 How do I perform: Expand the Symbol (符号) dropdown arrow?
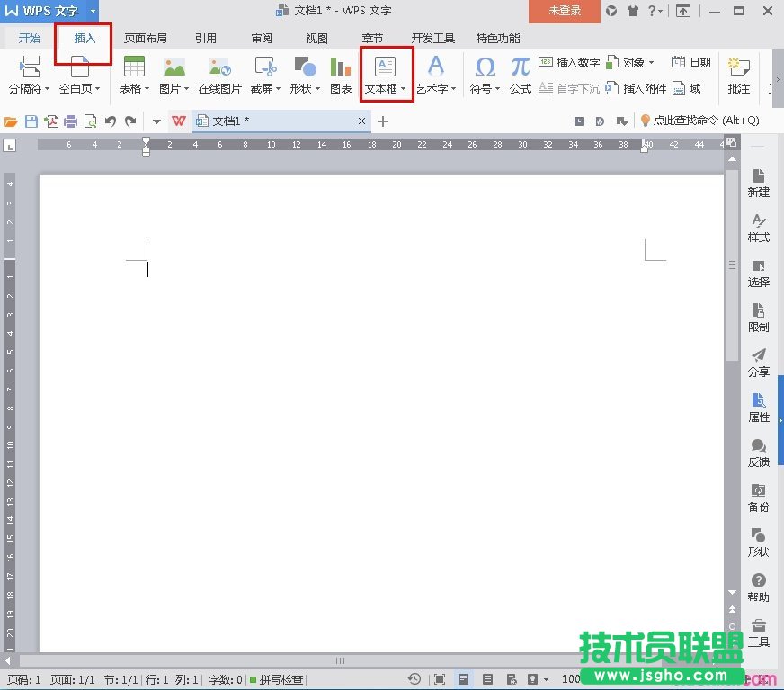coord(497,89)
